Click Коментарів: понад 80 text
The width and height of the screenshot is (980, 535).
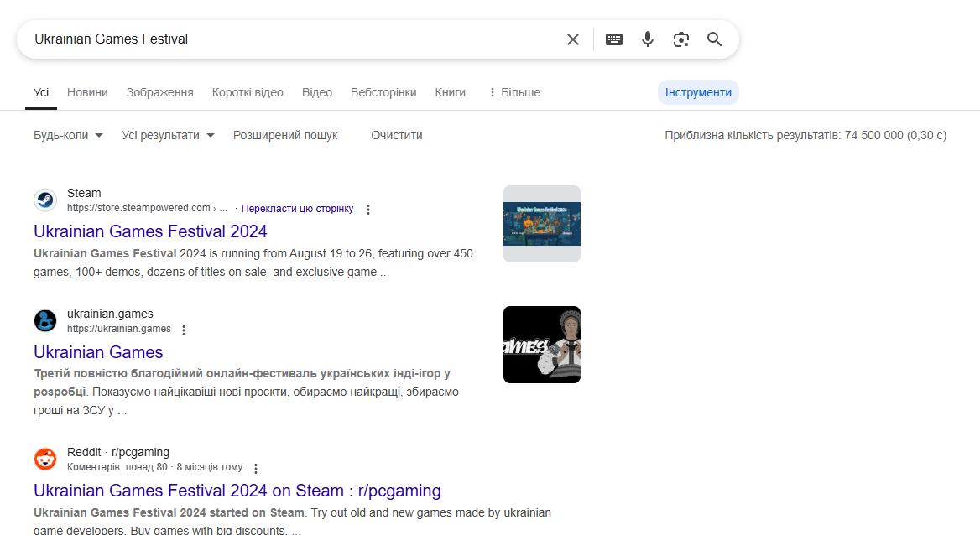tap(117, 467)
